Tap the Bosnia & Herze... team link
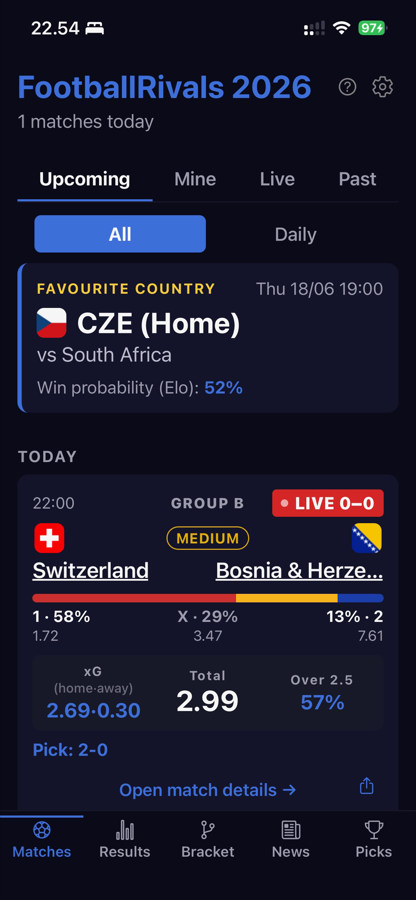Viewport: 416px width, 900px height. click(x=299, y=571)
